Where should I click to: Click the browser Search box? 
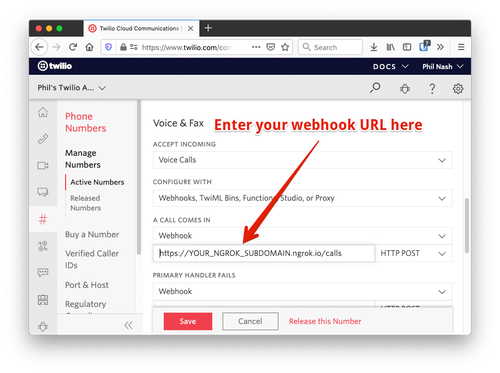(x=330, y=47)
